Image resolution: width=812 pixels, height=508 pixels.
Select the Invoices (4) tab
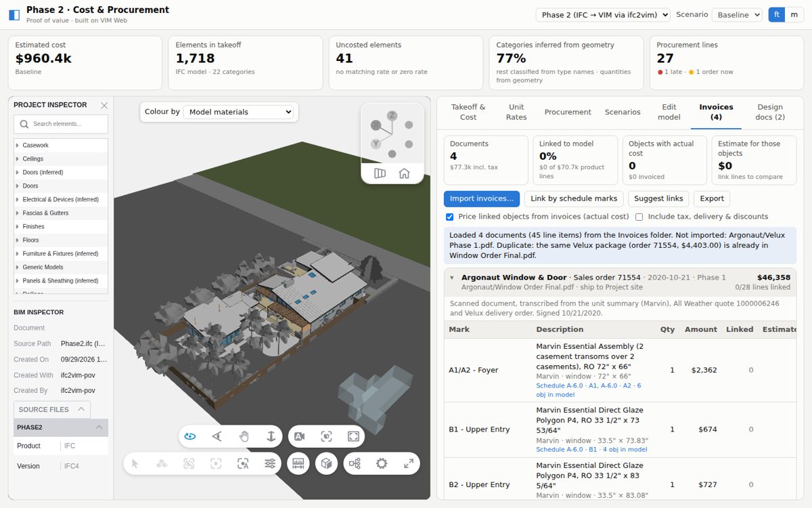[716, 112]
